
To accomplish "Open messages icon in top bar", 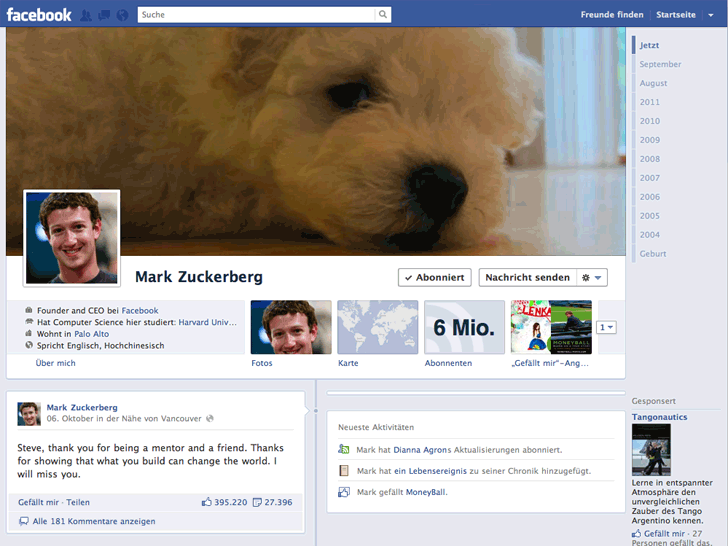I will point(104,15).
